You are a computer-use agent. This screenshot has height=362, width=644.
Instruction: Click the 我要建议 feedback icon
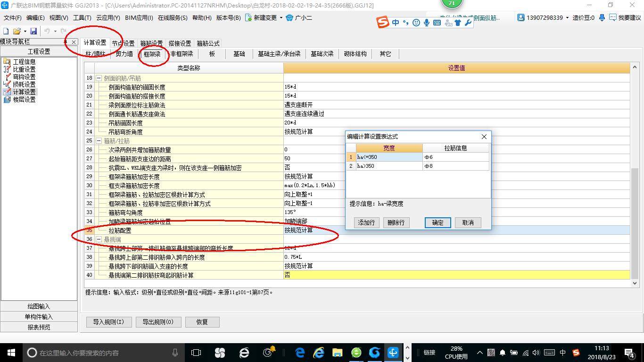point(612,17)
